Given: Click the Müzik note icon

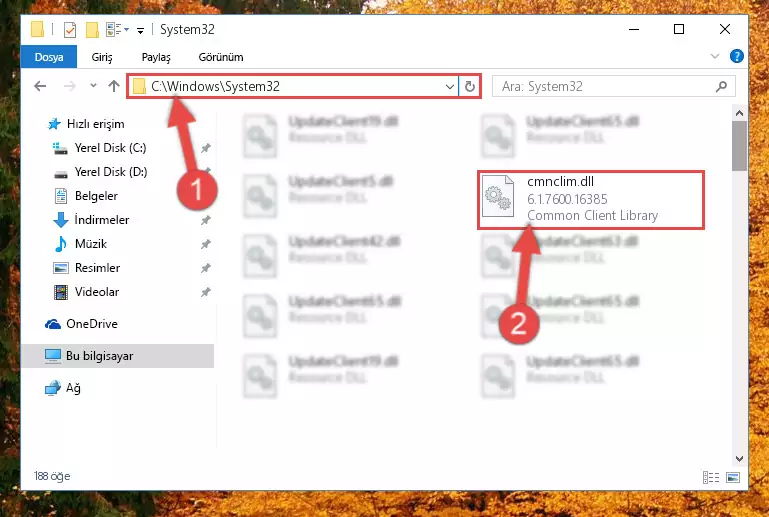Looking at the screenshot, I should point(61,244).
